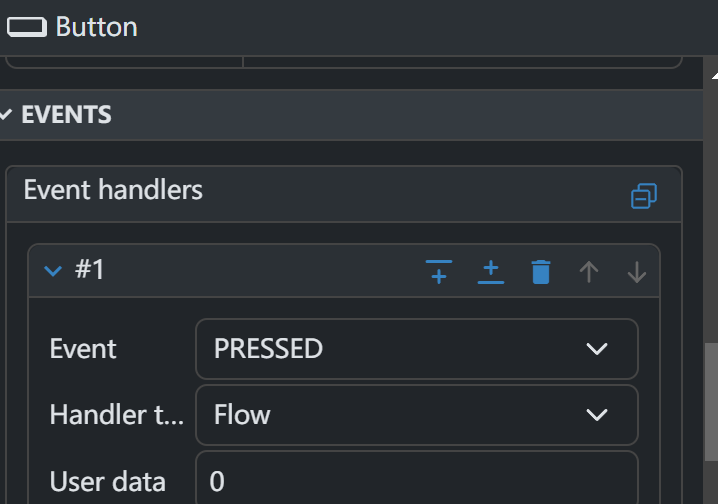The height and width of the screenshot is (504, 718).
Task: Open the Handler type dropdown showing Flow
Action: point(416,415)
